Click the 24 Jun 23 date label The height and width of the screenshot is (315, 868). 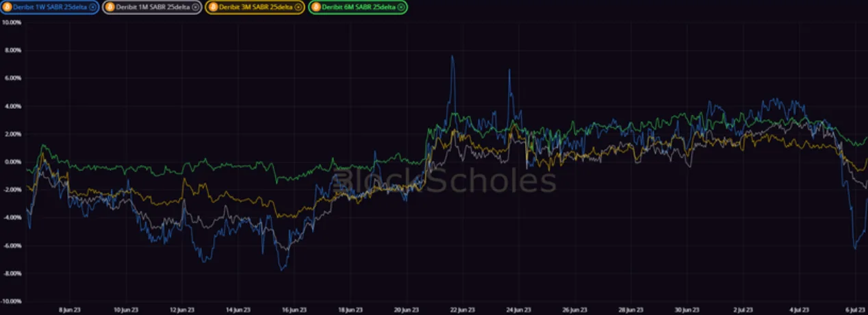tap(520, 309)
